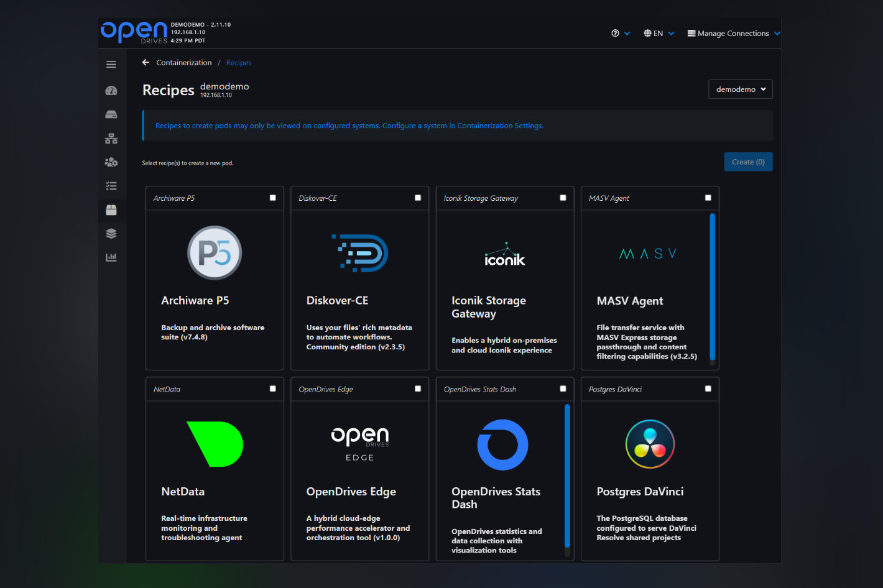The height and width of the screenshot is (588, 883).
Task: Click the "DEMODEMO - 2.11.10" header text
Action: click(201, 25)
